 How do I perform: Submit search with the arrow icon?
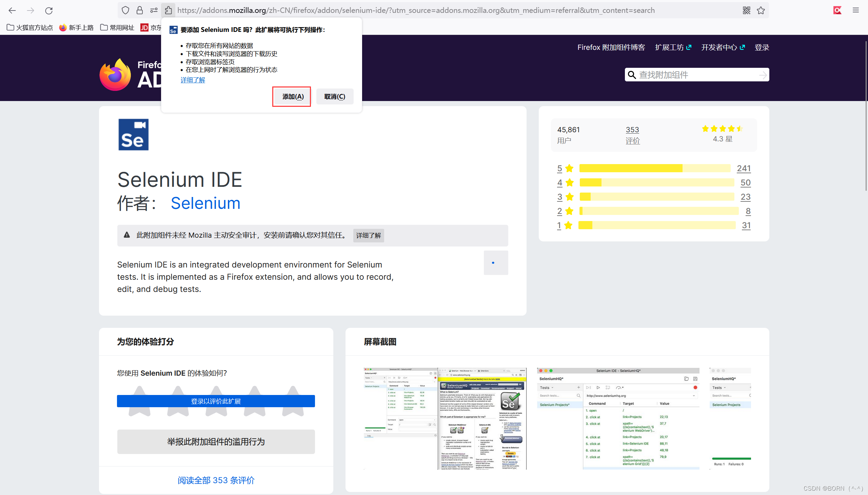(x=763, y=75)
